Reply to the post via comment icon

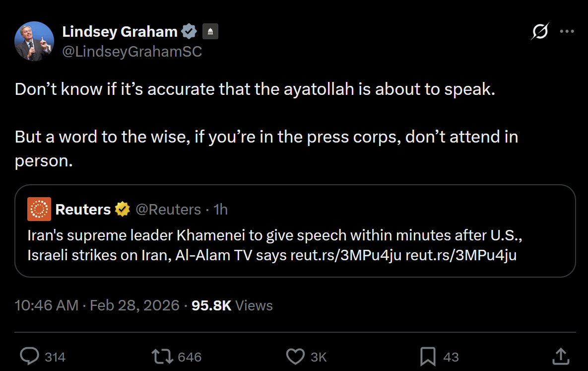click(30, 357)
